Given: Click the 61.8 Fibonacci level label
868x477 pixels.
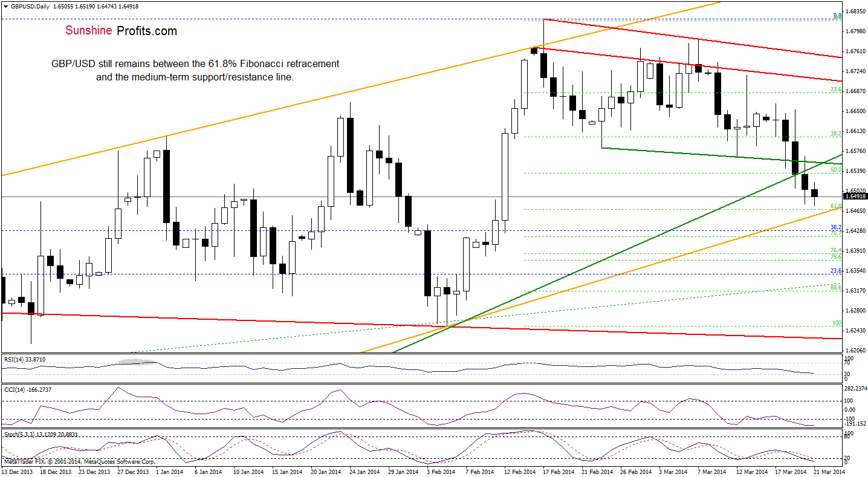Looking at the screenshot, I should pyautogui.click(x=837, y=206).
